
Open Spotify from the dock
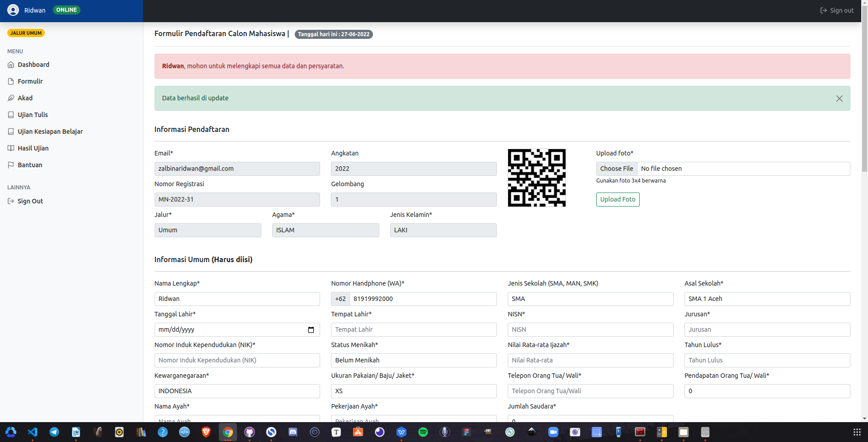click(423, 432)
